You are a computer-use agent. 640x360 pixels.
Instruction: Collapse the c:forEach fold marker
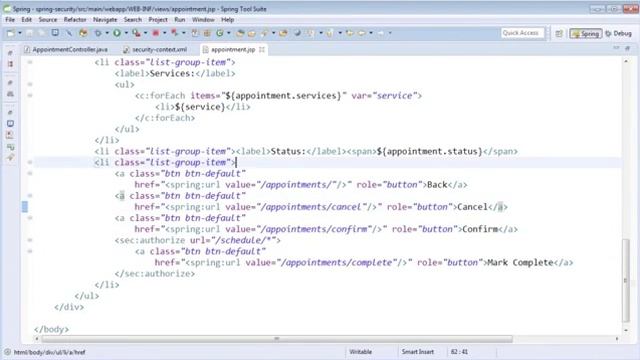tap(30, 96)
